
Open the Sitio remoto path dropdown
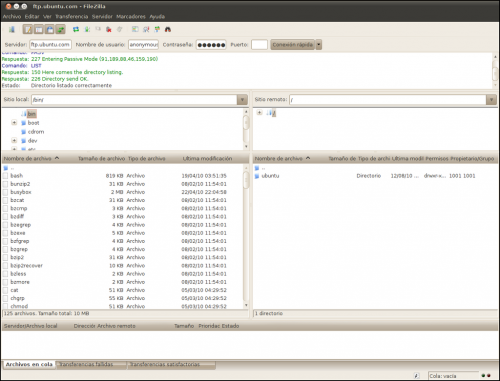point(491,99)
